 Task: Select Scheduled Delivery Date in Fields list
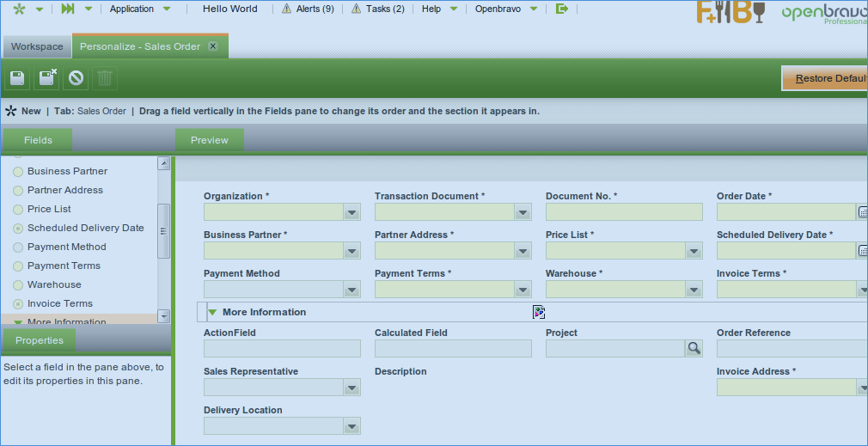tap(85, 228)
